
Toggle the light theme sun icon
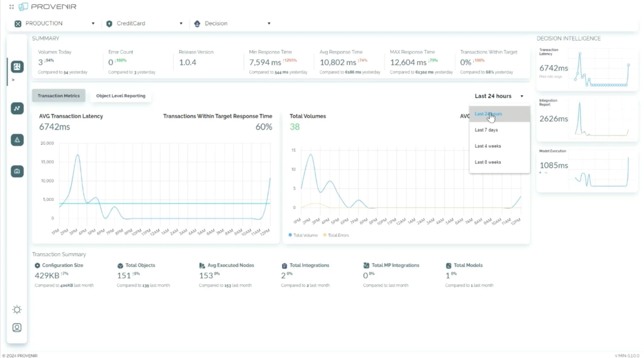(x=17, y=310)
